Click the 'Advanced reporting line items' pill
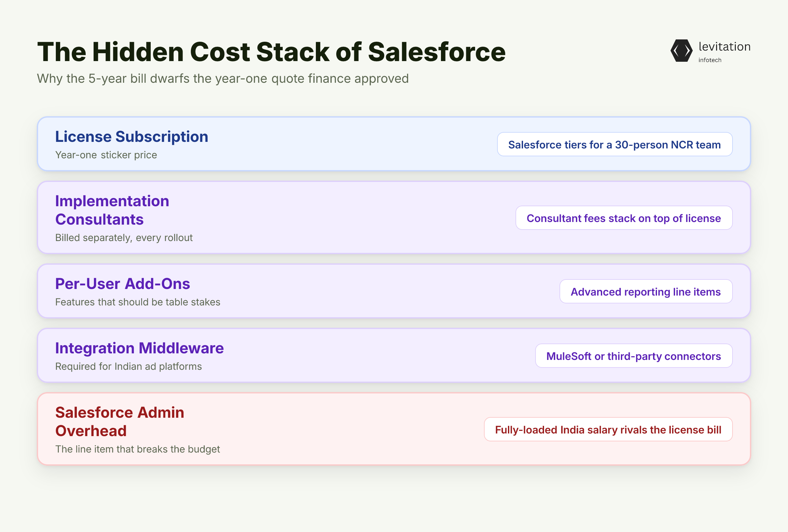The width and height of the screenshot is (788, 532). point(646,292)
